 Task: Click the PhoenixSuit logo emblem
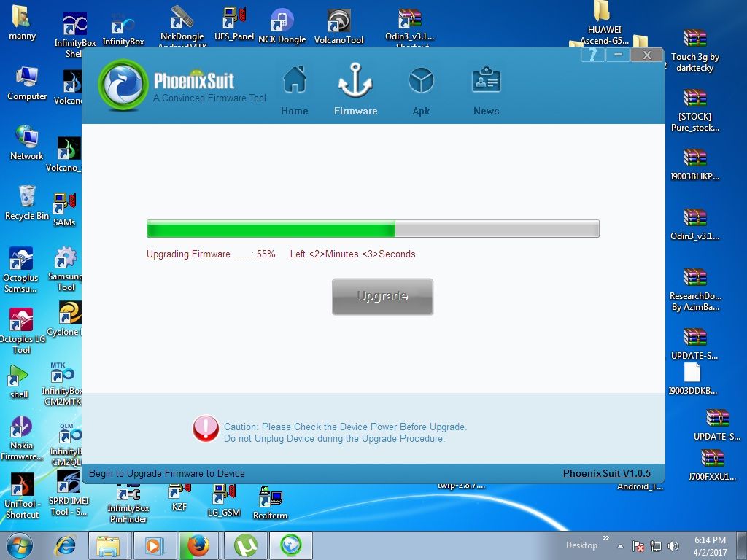click(x=123, y=84)
